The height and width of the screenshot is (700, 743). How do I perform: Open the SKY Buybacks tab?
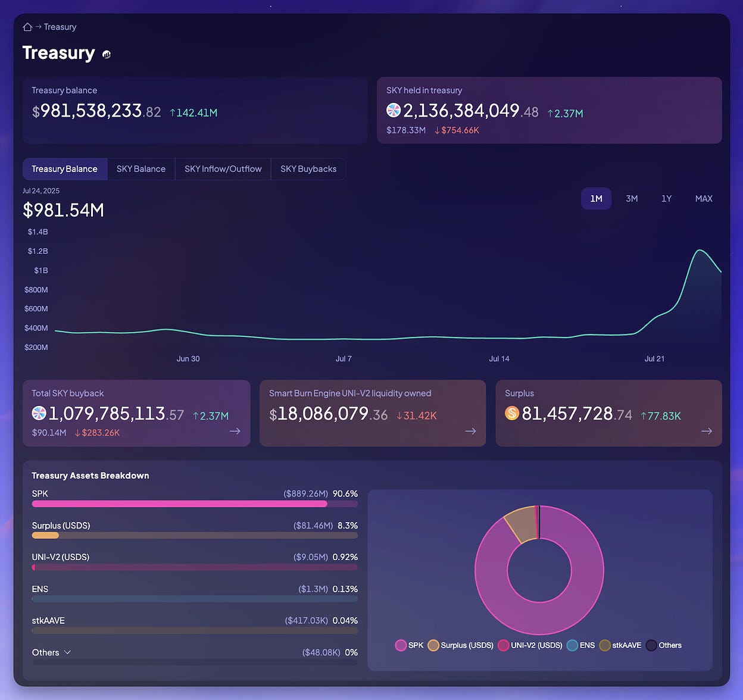coord(308,169)
